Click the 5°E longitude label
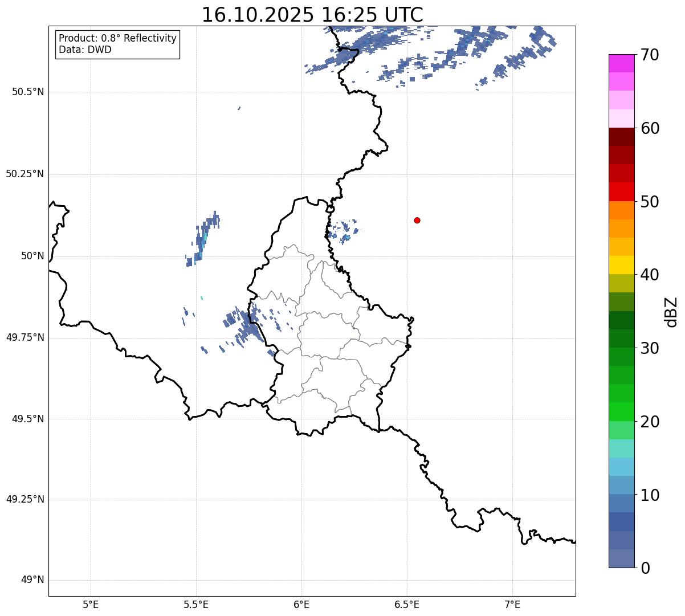Screen dimensions: 685x616 [x=91, y=604]
